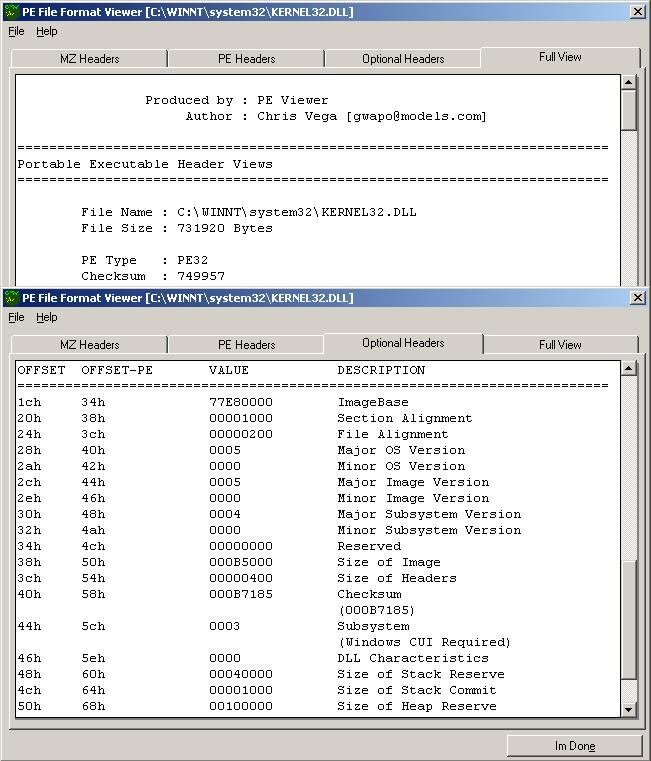Click the Section Alignment description
Viewport: 651px width, 761px height.
(x=404, y=418)
